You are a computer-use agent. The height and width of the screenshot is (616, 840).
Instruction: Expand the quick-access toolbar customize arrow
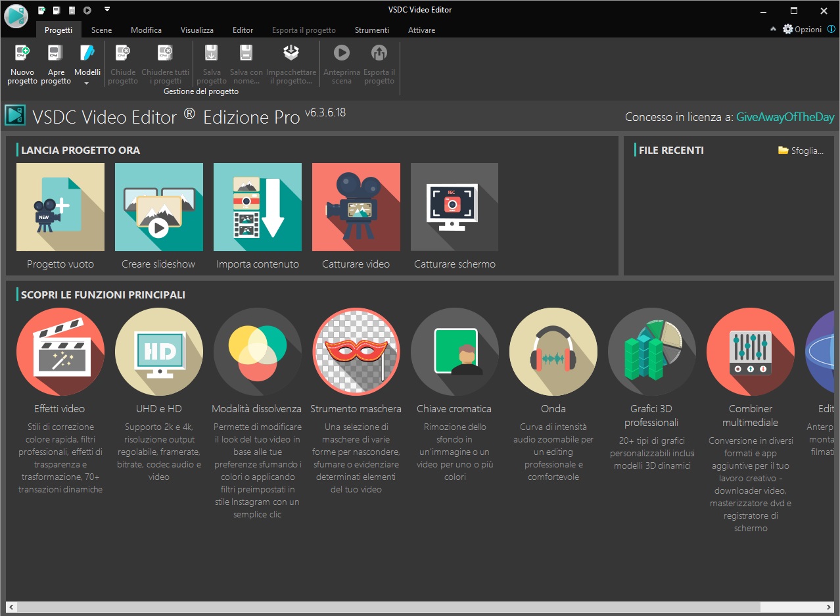(x=107, y=10)
